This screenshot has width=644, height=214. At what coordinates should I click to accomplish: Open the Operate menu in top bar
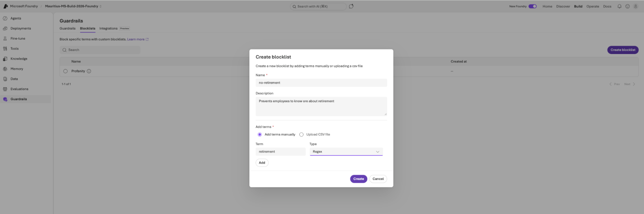pyautogui.click(x=592, y=6)
